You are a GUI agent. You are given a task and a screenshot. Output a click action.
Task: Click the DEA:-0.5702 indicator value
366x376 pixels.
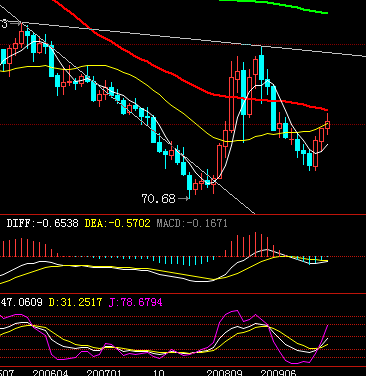[117, 223]
